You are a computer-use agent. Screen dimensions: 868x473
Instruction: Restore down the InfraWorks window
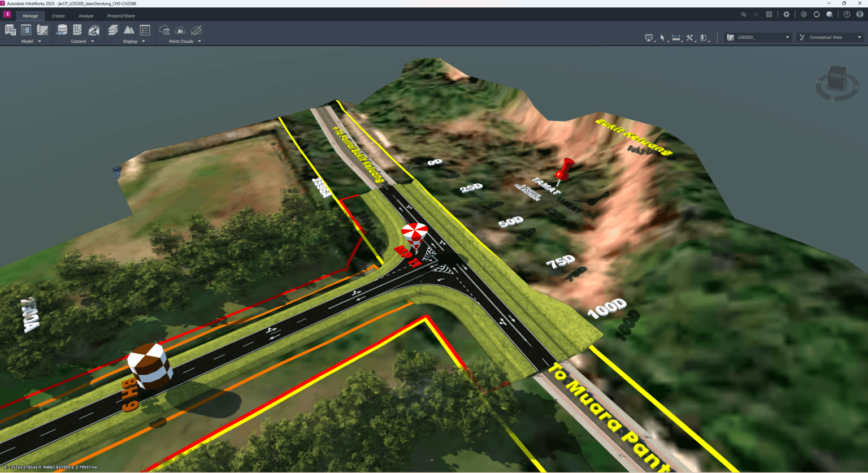[x=844, y=3]
